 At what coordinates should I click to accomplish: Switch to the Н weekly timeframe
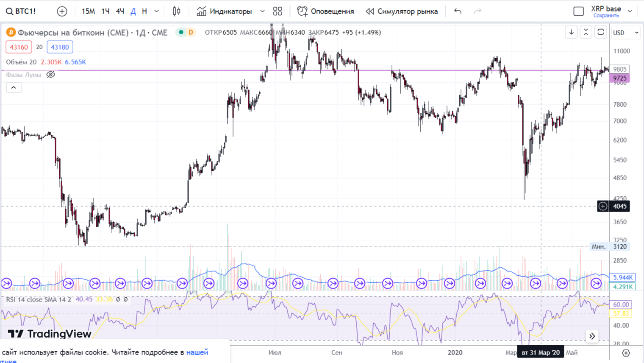point(144,11)
